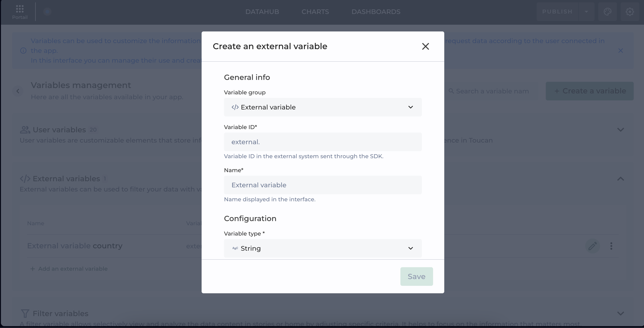
Task: Click the pencil edit icon for country variable
Action: pyautogui.click(x=592, y=246)
